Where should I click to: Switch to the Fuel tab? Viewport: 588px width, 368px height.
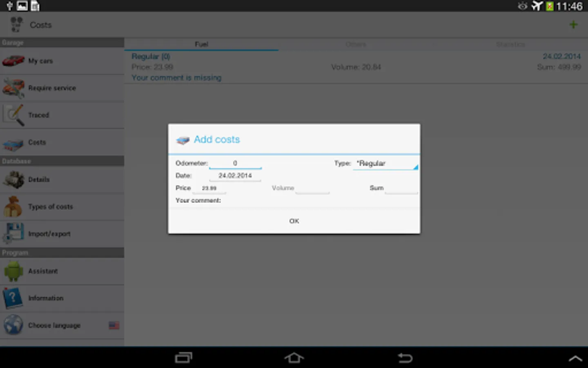201,44
